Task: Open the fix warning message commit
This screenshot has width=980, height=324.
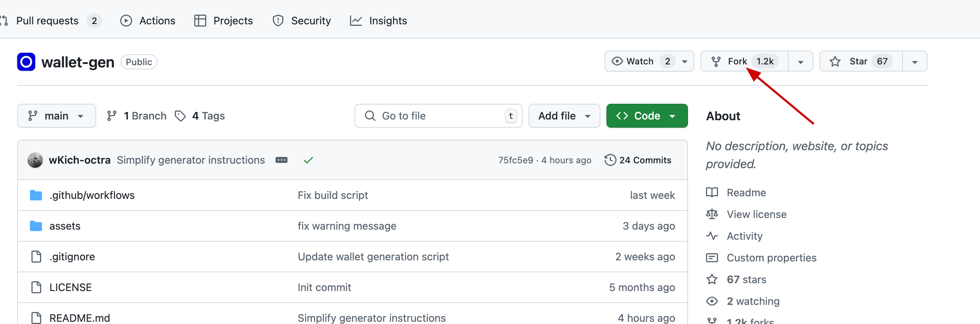Action: coord(347,226)
